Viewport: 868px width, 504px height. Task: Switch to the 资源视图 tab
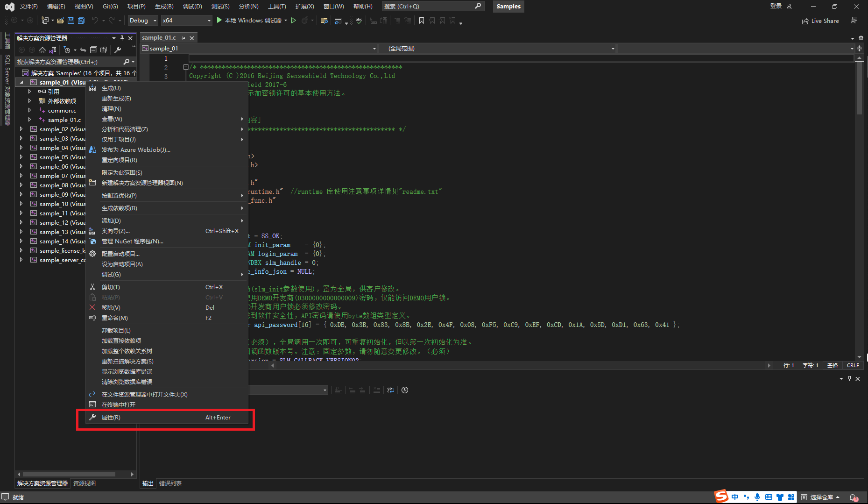85,483
